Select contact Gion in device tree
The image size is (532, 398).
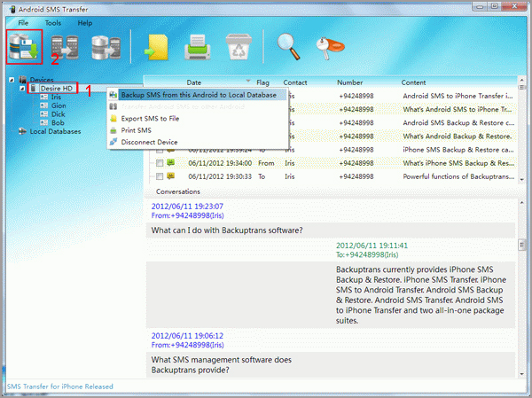click(59, 105)
